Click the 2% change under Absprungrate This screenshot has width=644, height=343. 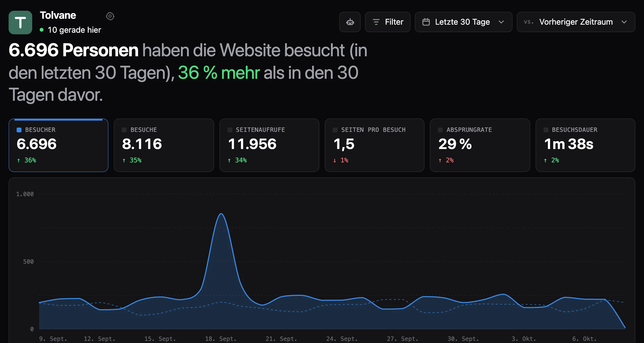[446, 160]
